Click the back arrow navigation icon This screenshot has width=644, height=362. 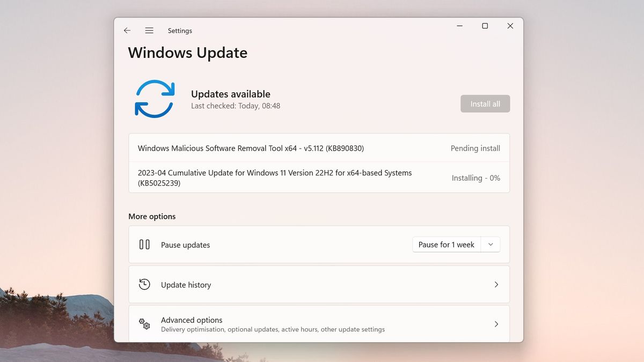[x=127, y=31]
